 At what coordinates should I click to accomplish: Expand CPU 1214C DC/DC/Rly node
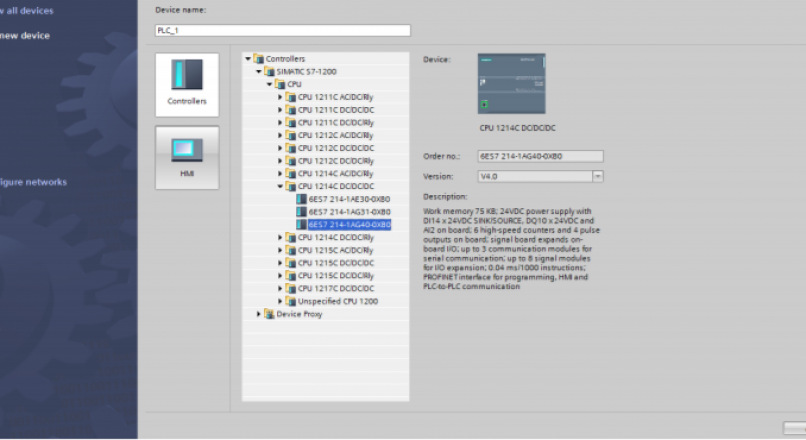(x=280, y=237)
